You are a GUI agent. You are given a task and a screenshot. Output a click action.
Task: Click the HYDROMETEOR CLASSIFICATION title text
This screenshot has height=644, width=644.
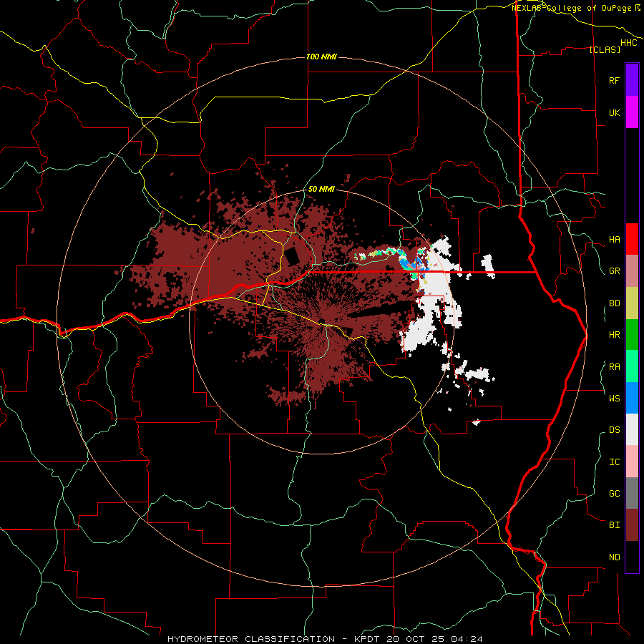(x=251, y=639)
